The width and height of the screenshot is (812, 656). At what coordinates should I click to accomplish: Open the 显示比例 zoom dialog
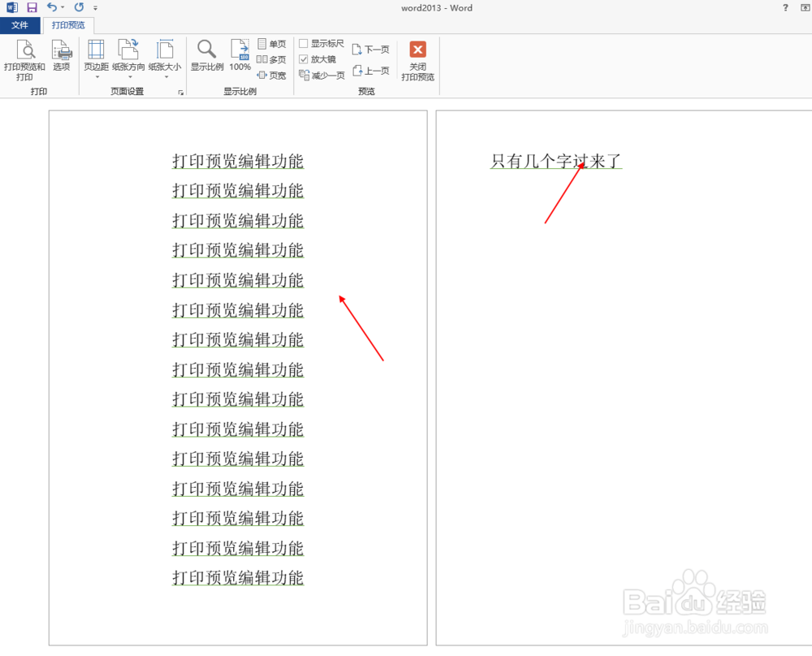click(x=206, y=56)
